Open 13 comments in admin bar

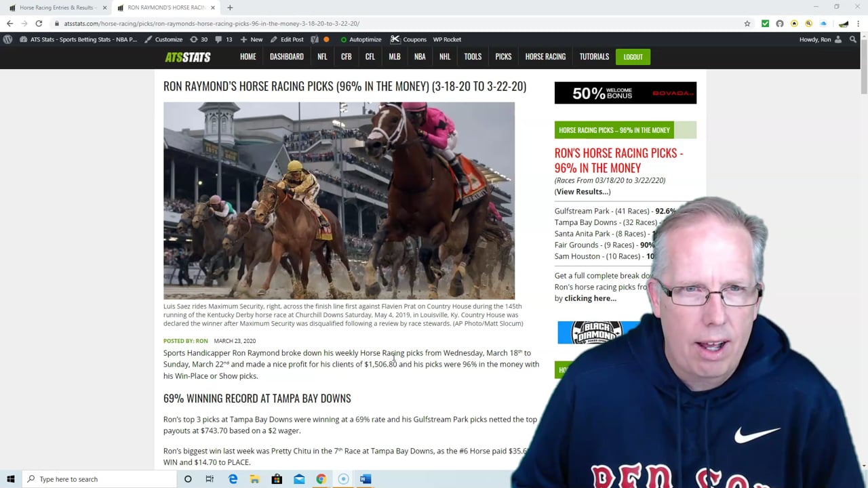(224, 39)
